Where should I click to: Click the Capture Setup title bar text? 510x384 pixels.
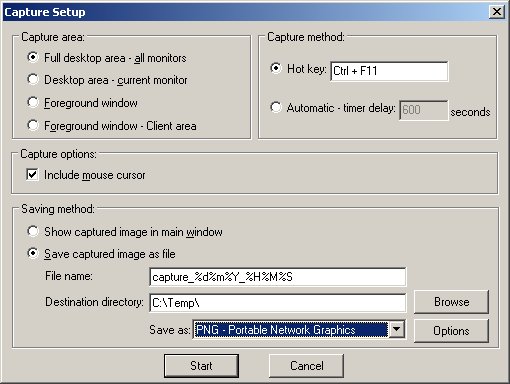[x=45, y=12]
